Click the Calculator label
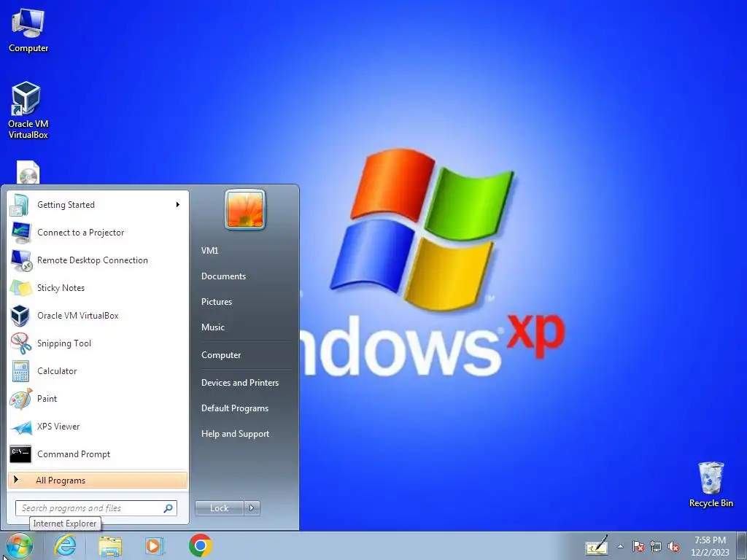This screenshot has width=747, height=560. click(57, 371)
